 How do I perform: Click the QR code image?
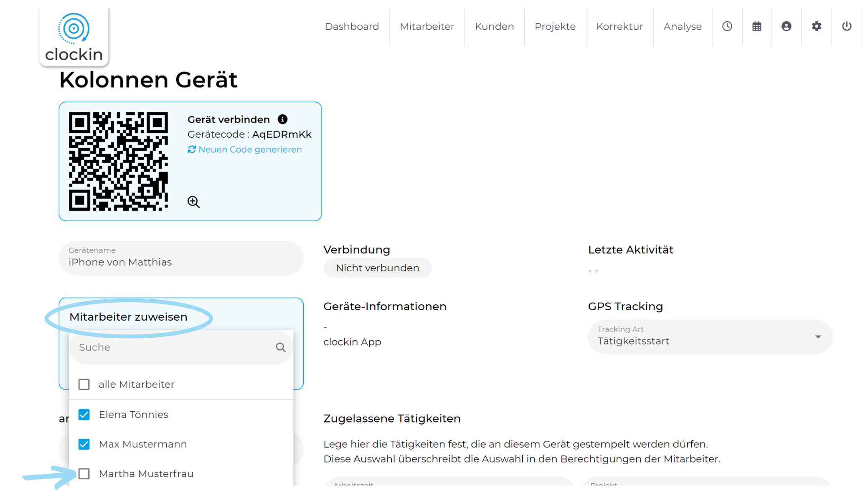coord(118,161)
